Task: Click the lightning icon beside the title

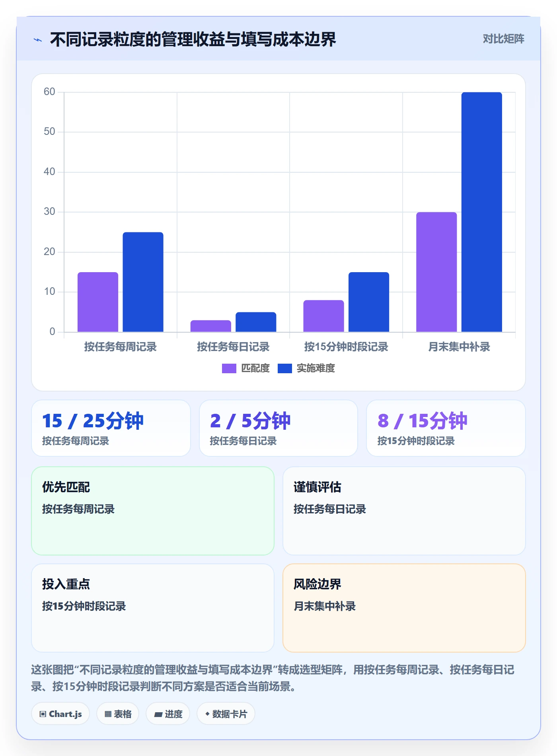Action: (x=38, y=40)
